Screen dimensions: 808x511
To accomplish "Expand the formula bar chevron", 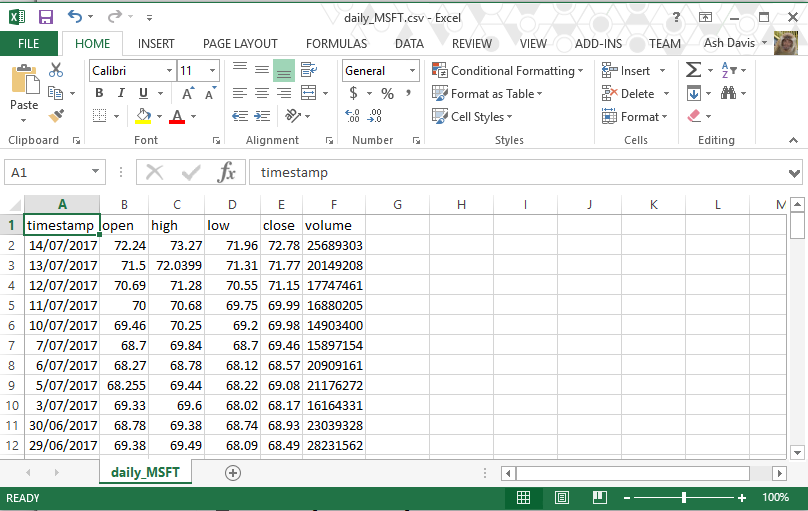I will (794, 174).
